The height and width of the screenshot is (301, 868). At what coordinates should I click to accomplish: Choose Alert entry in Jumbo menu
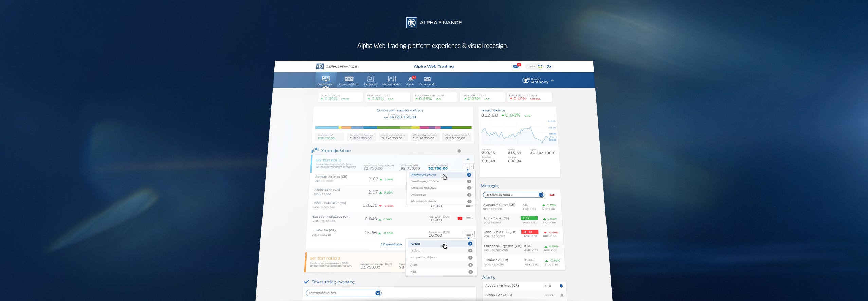point(441,265)
